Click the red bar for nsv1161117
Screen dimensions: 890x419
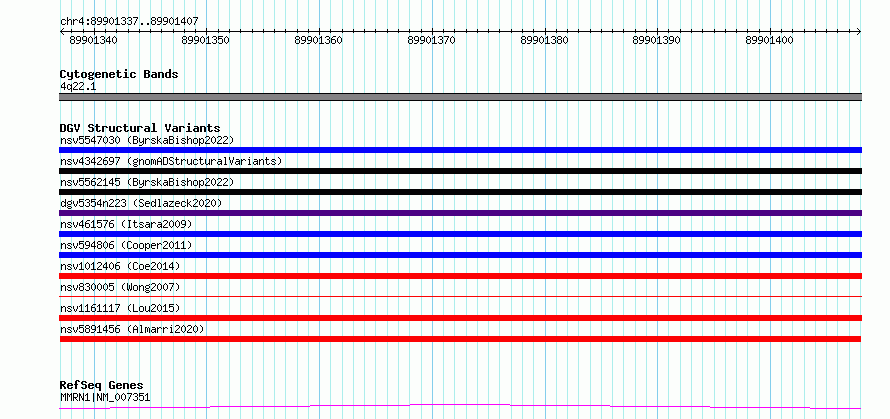[460, 318]
